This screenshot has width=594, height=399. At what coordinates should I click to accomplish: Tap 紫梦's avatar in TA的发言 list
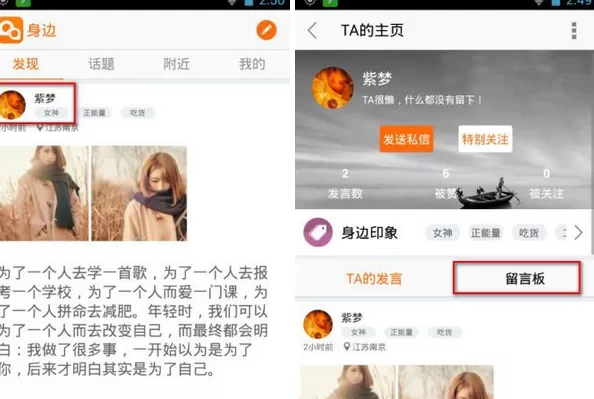[x=318, y=324]
